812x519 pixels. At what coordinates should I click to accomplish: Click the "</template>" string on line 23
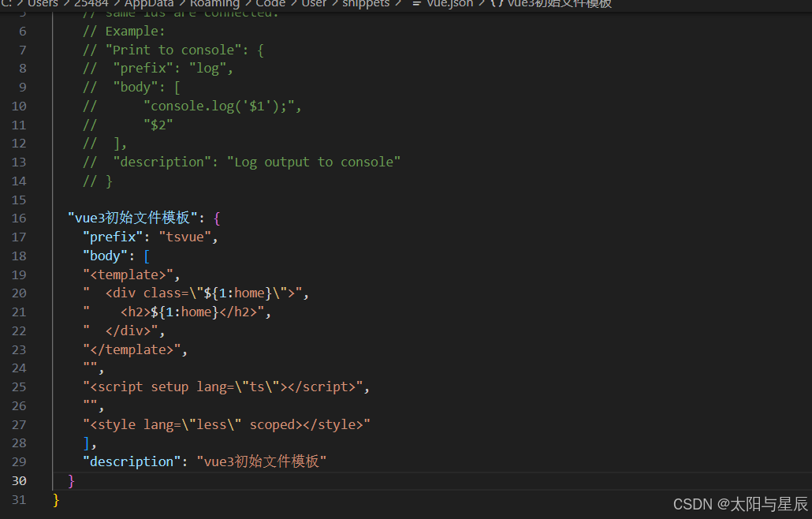pyautogui.click(x=132, y=349)
